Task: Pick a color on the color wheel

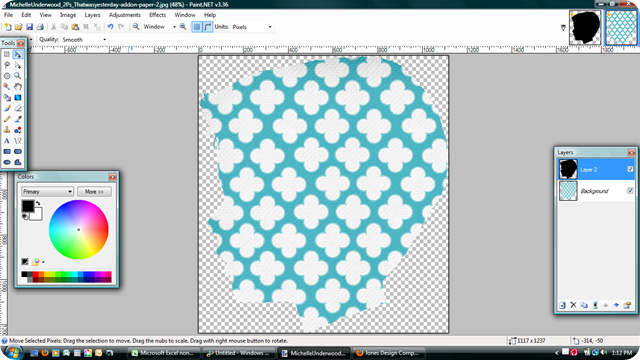Action: click(79, 229)
